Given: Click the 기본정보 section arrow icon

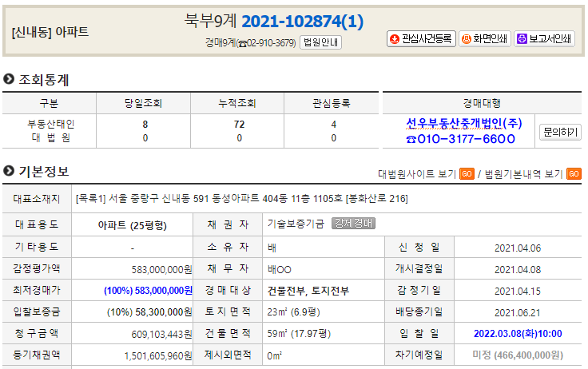Looking at the screenshot, I should pos(9,171).
